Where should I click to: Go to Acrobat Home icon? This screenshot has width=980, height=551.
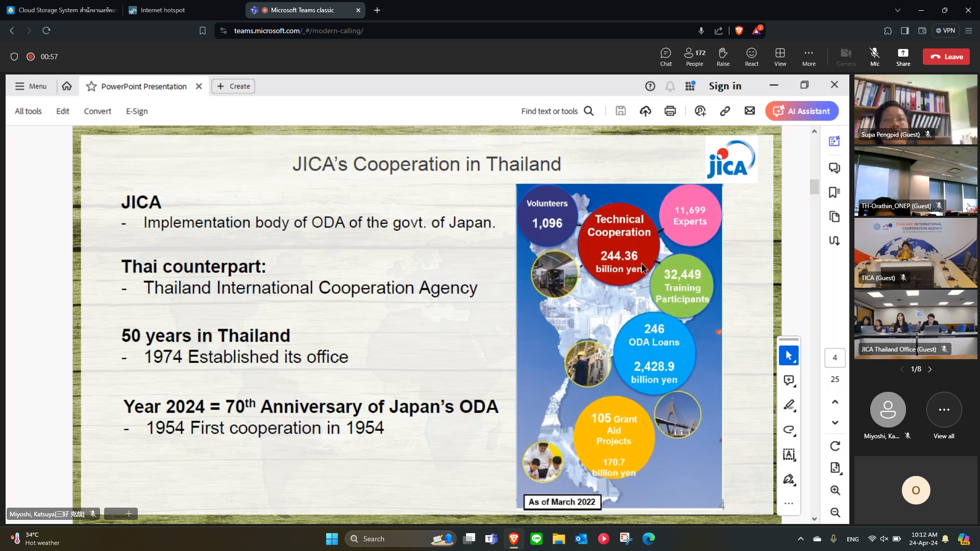pyautogui.click(x=67, y=86)
